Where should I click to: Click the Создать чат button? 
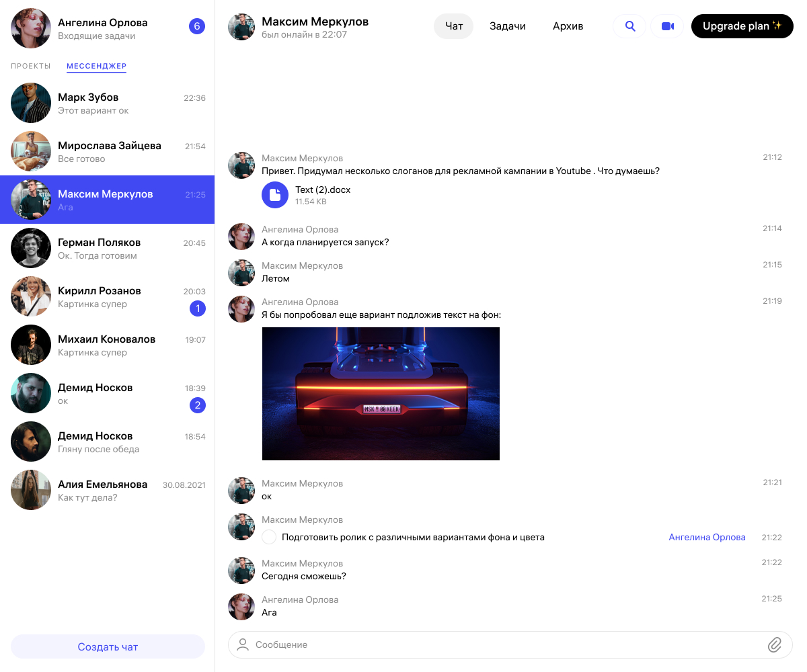click(x=108, y=646)
